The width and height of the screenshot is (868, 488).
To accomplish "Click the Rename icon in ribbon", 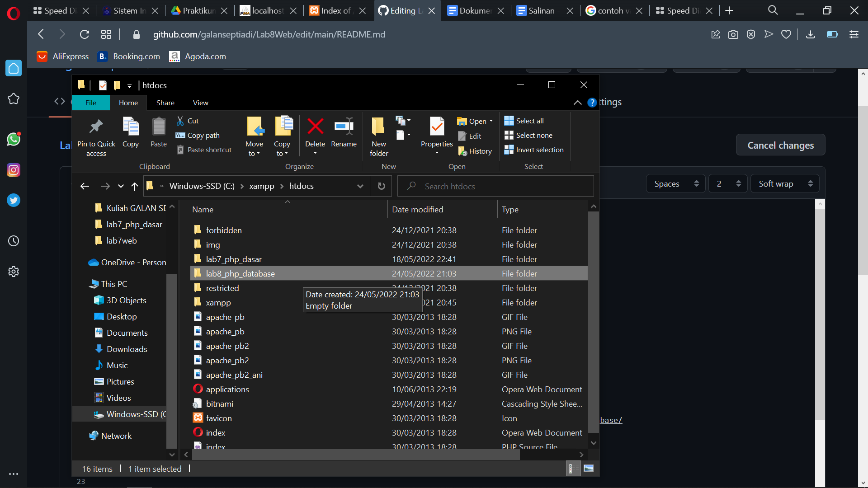I will pyautogui.click(x=344, y=127).
